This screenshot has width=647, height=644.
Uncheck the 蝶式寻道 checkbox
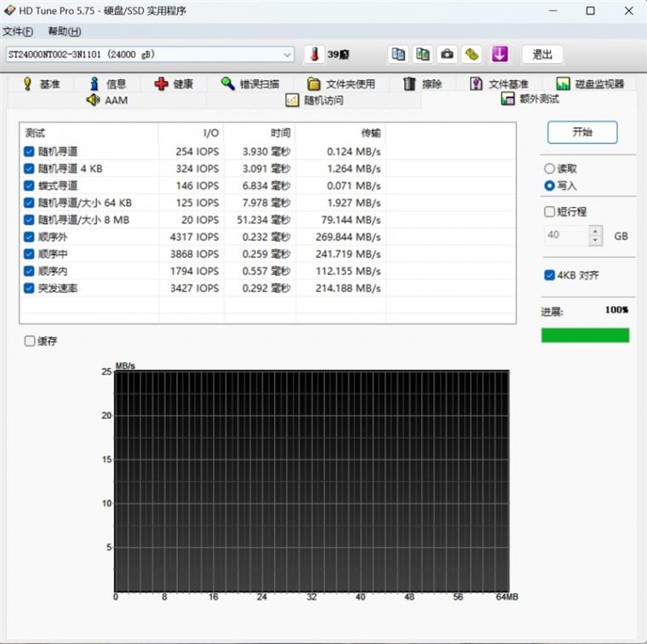pos(29,186)
